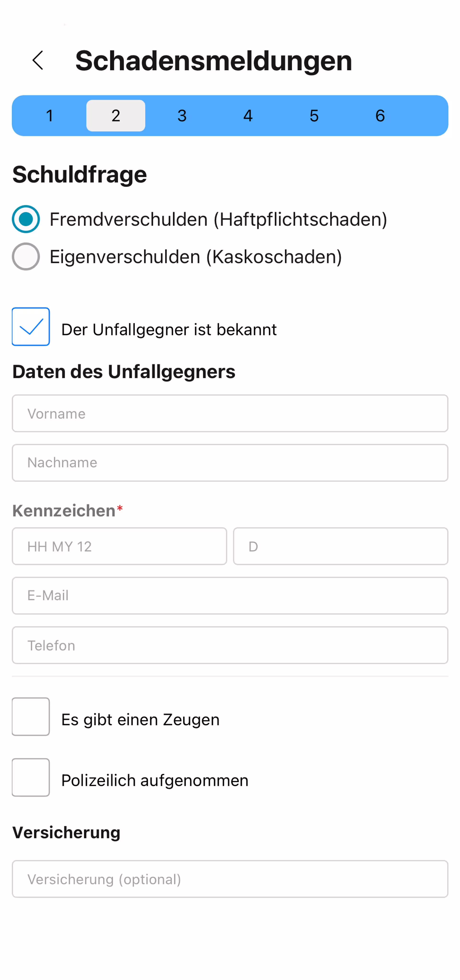
Task: Open step 4 tab
Action: pos(248,116)
